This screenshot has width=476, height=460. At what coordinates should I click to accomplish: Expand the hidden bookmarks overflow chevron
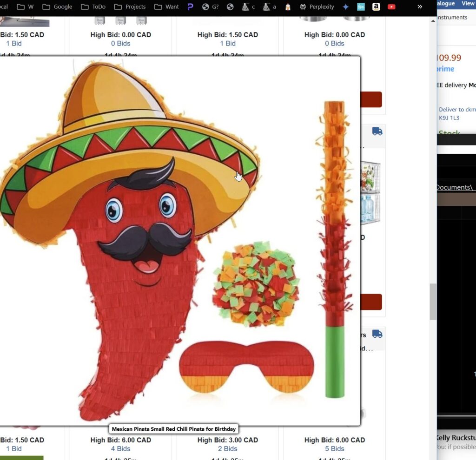coord(420,7)
